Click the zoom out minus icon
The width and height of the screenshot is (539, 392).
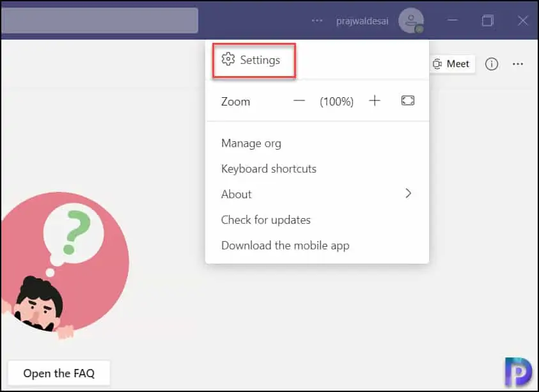(299, 101)
